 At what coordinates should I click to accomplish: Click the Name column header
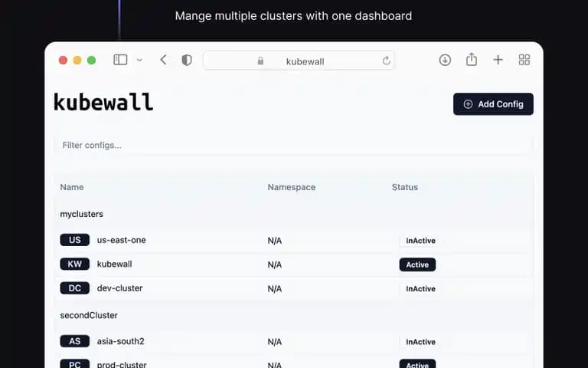72,187
